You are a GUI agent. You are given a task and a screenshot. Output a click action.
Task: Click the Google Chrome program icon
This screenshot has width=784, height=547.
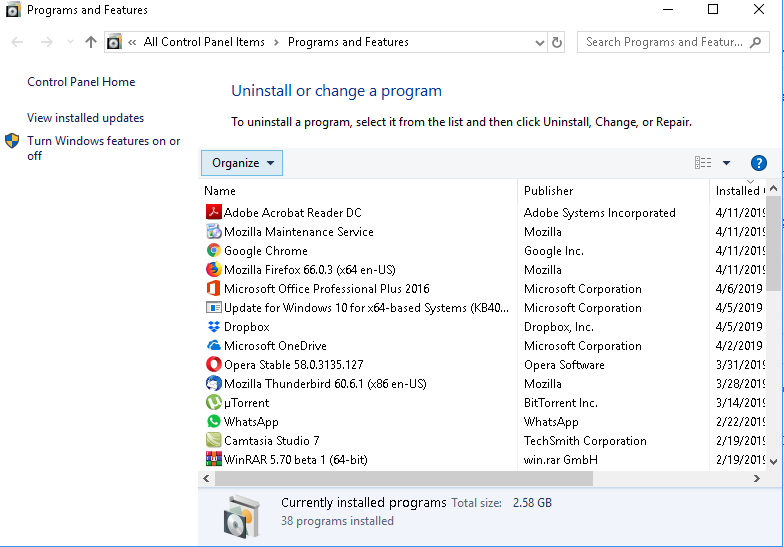(x=214, y=250)
